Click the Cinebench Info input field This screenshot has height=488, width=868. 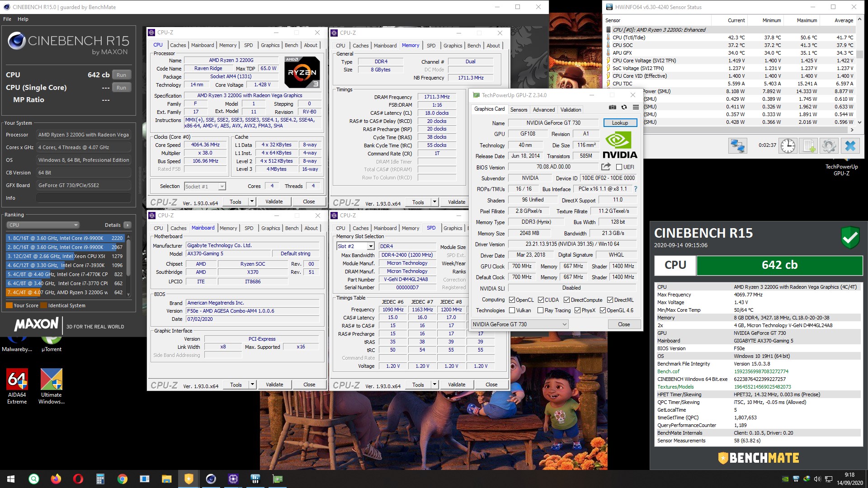pyautogui.click(x=84, y=198)
